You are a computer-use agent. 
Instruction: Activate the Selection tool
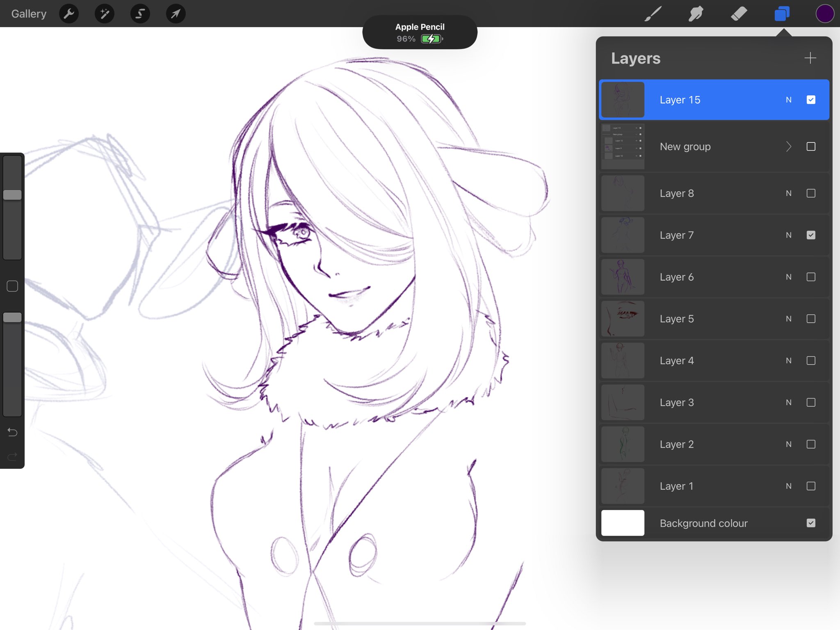(140, 14)
